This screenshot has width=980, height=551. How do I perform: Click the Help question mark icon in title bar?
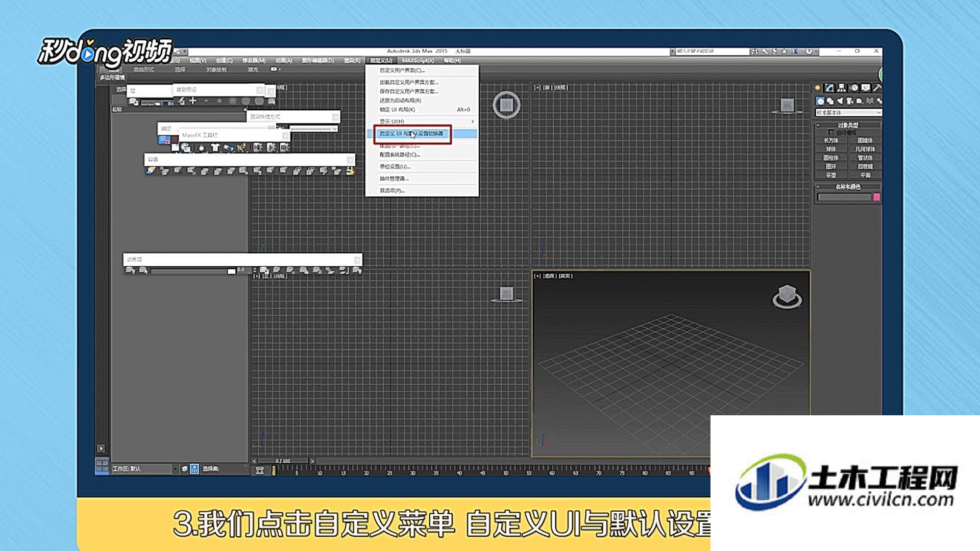(x=808, y=52)
